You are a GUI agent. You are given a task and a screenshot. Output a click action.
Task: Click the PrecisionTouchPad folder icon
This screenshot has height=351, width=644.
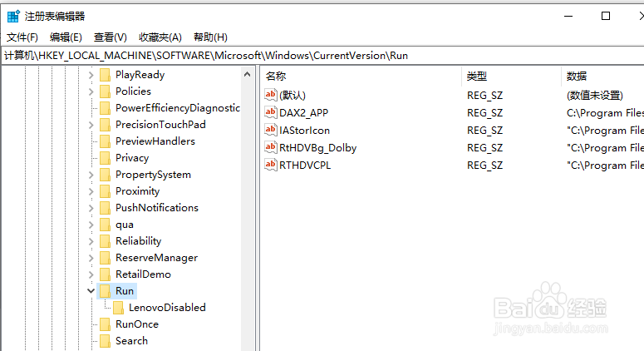(106, 125)
